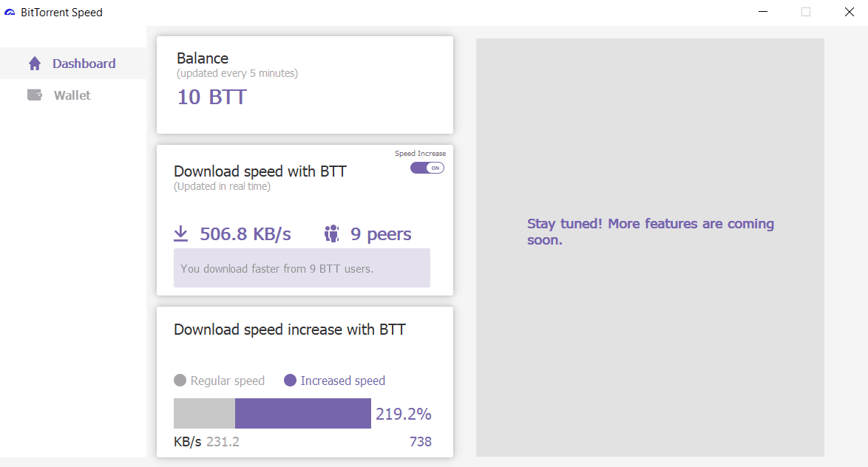Image resolution: width=868 pixels, height=467 pixels.
Task: Click the Dashboard home icon
Action: (x=35, y=64)
